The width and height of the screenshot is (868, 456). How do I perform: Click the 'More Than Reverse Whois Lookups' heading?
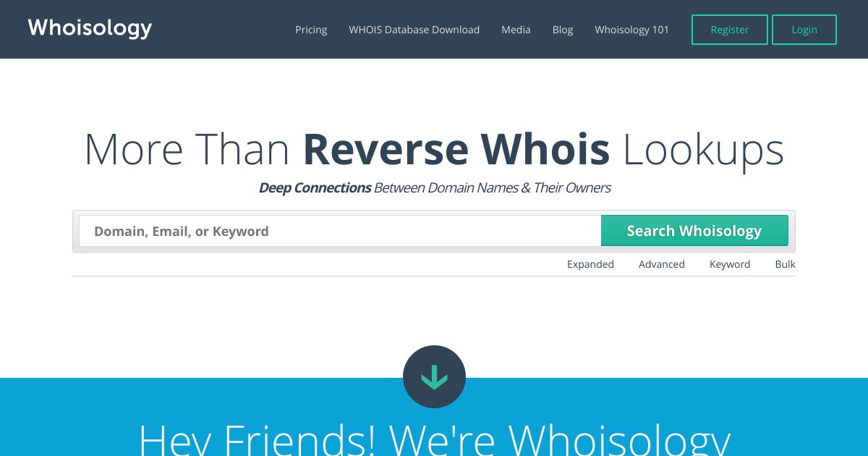tap(434, 149)
